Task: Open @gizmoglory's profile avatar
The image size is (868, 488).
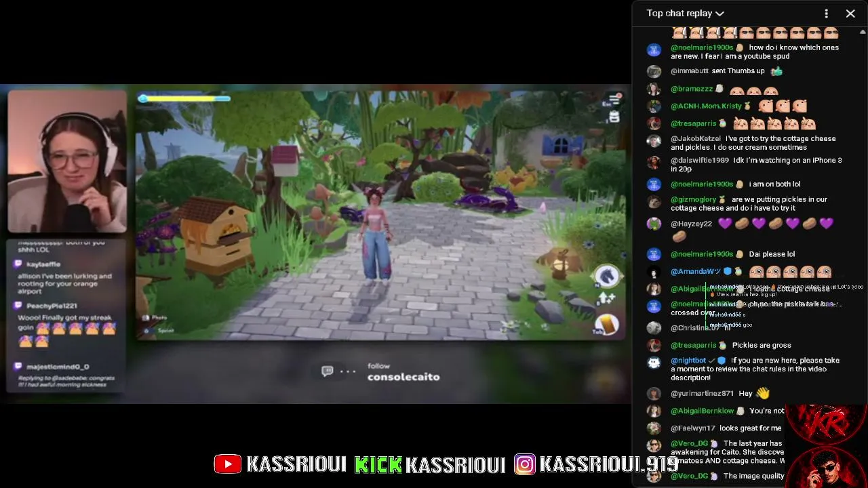Action: [654, 201]
